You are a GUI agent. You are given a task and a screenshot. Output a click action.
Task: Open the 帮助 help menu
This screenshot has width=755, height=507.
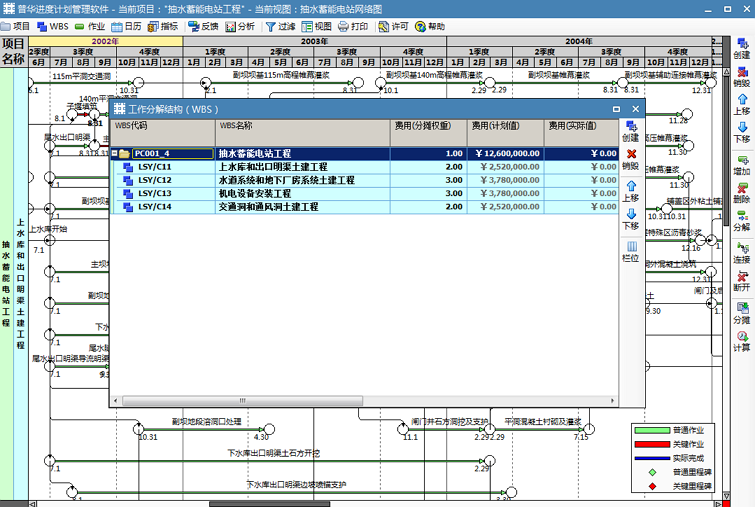coord(430,27)
